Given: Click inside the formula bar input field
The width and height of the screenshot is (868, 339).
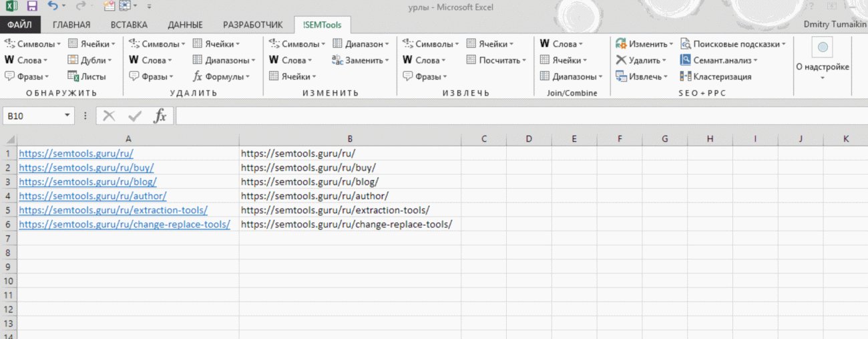Looking at the screenshot, I should 521,116.
